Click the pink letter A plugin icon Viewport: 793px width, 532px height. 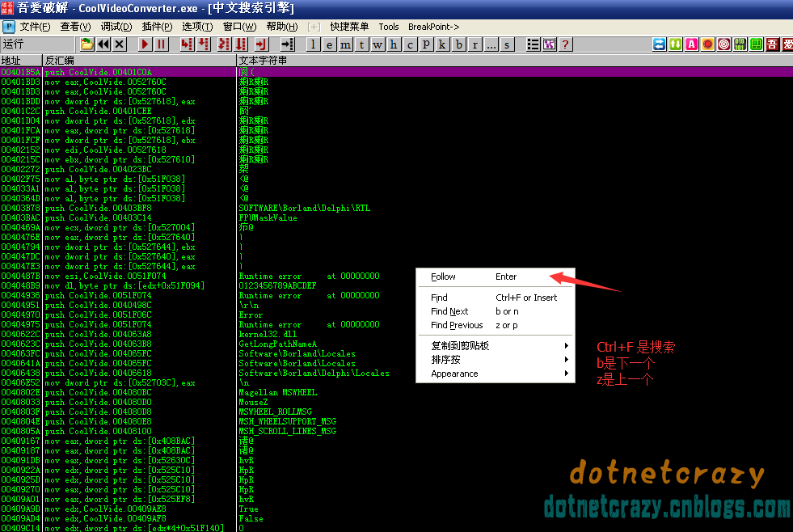pos(692,44)
